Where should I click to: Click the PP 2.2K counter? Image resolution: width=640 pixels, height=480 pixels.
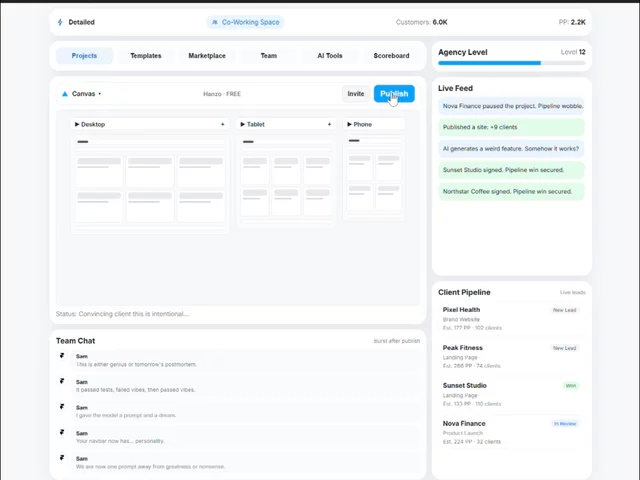tap(572, 22)
